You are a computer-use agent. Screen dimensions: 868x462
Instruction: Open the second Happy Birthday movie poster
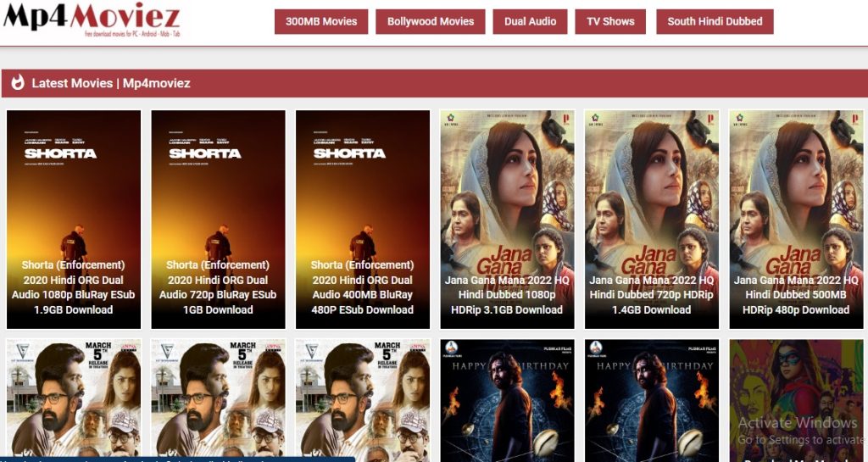tap(652, 401)
